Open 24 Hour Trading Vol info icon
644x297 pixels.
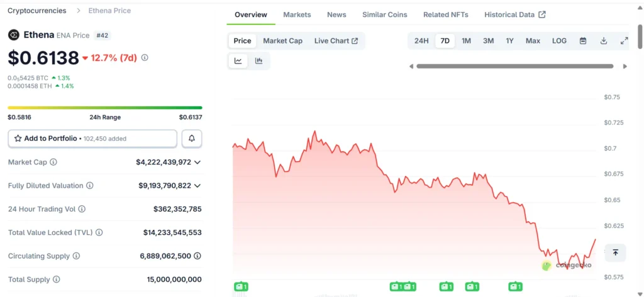[82, 209]
